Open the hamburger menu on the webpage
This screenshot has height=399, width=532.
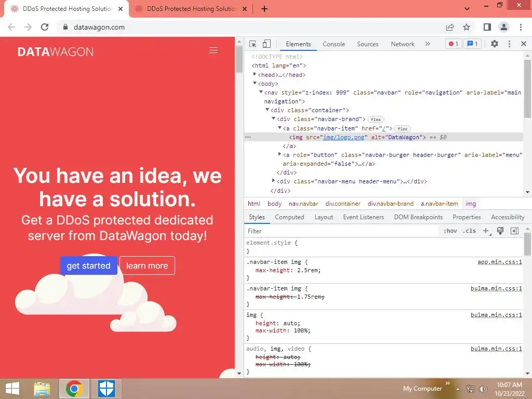pos(214,50)
